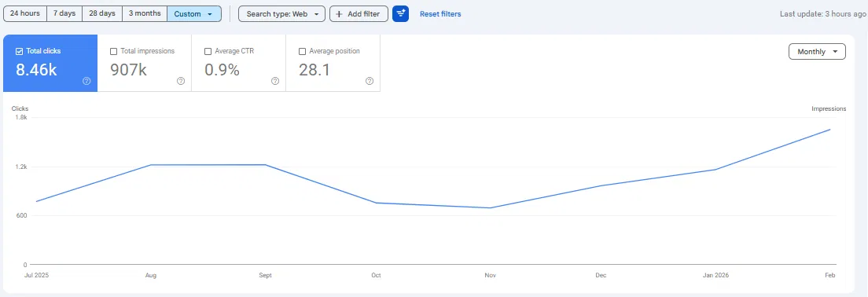The image size is (868, 297).
Task: Open the Search type: Web dropdown
Action: 281,14
